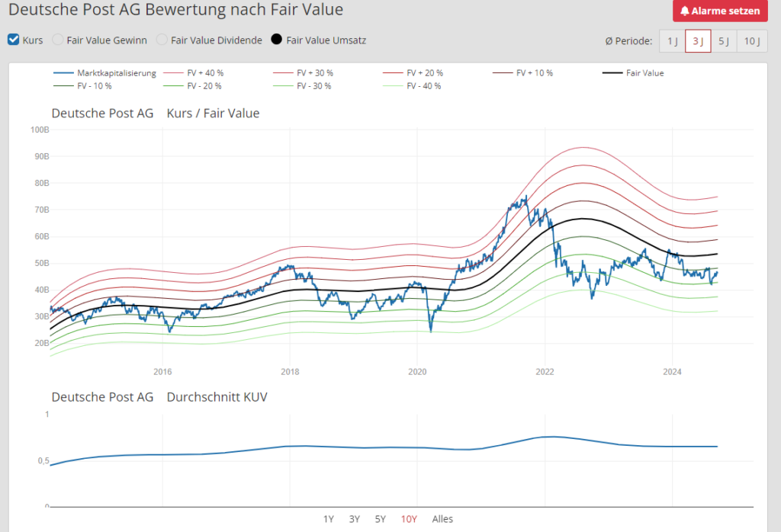Select the 10Y chart range
This screenshot has height=532, width=781.
[x=409, y=519]
